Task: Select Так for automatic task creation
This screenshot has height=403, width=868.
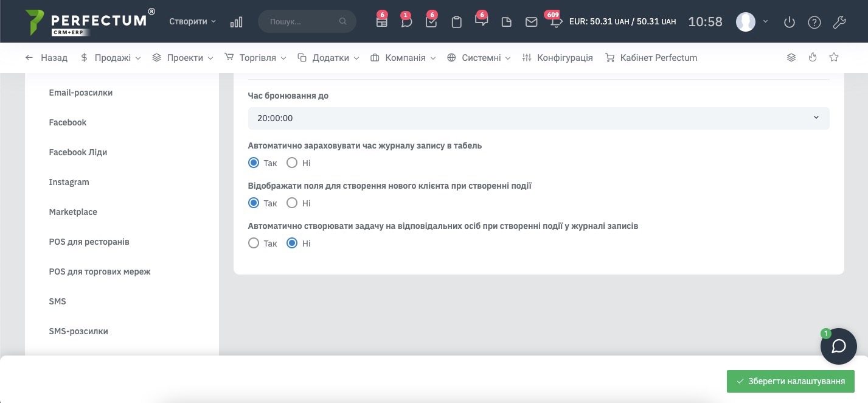Action: pyautogui.click(x=254, y=244)
